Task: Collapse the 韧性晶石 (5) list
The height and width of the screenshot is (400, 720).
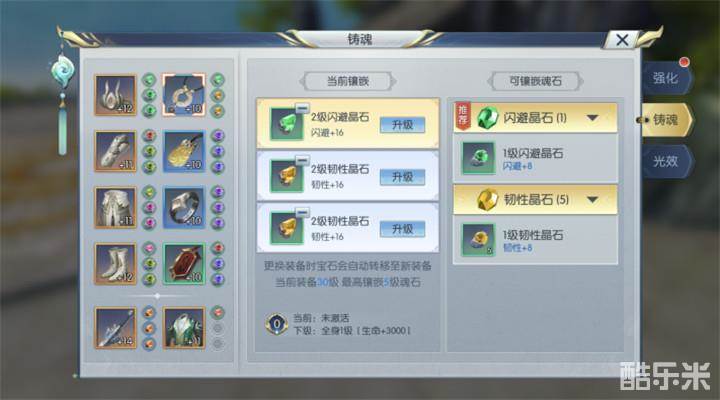Action: 592,200
